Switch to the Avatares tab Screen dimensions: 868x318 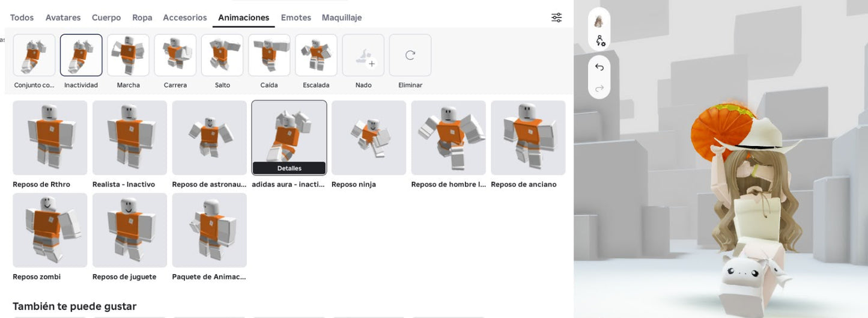pos(63,17)
